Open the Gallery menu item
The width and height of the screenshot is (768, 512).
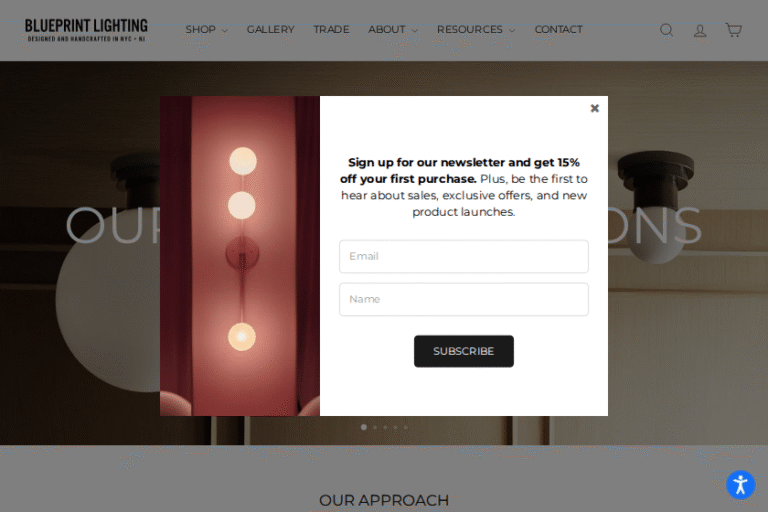point(270,29)
